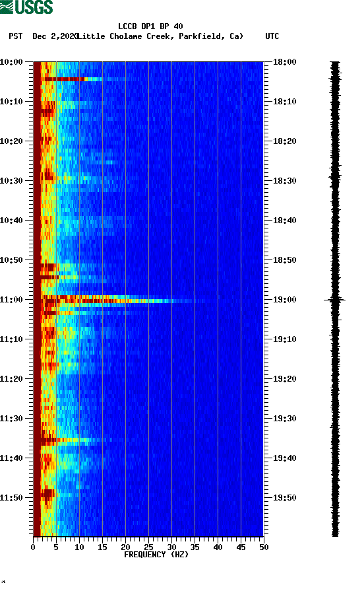This screenshot has height=589, width=364.
Task: Click the 'Dec 2,2020' date text
Action: click(55, 36)
